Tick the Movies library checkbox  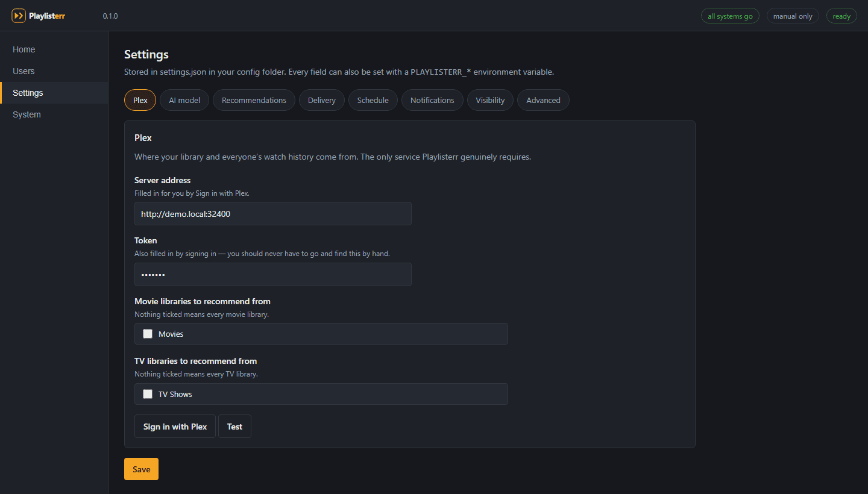click(x=148, y=334)
